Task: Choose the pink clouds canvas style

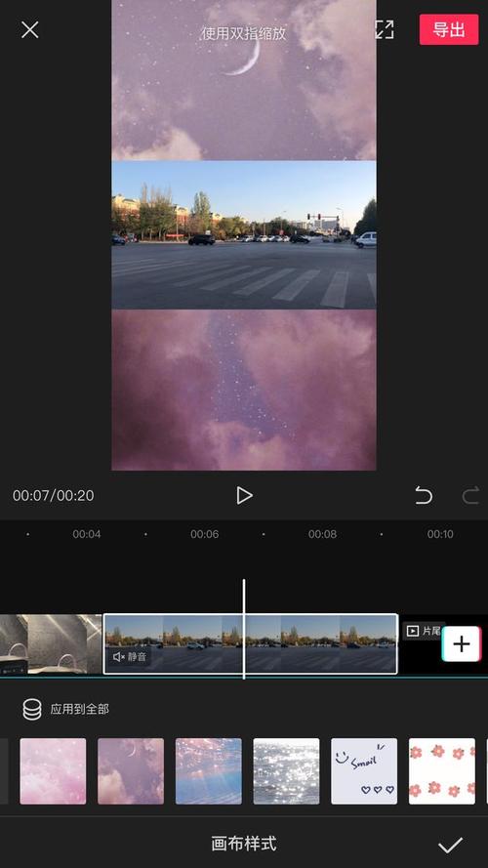Action: [53, 771]
